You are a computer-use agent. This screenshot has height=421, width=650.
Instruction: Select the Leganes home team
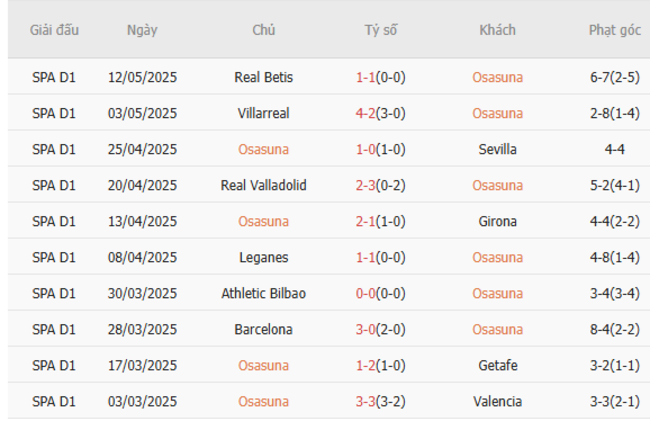point(263,257)
